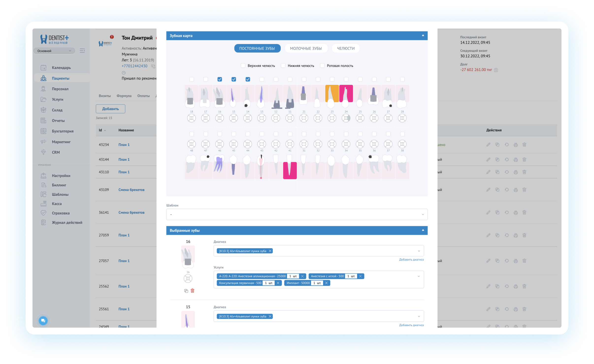Open the chat support bubble icon
594x364 pixels.
(43, 320)
